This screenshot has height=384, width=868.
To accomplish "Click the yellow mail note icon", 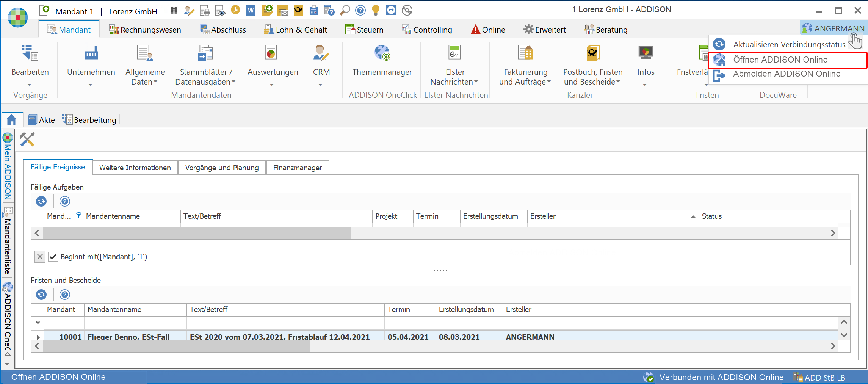I will click(x=283, y=11).
